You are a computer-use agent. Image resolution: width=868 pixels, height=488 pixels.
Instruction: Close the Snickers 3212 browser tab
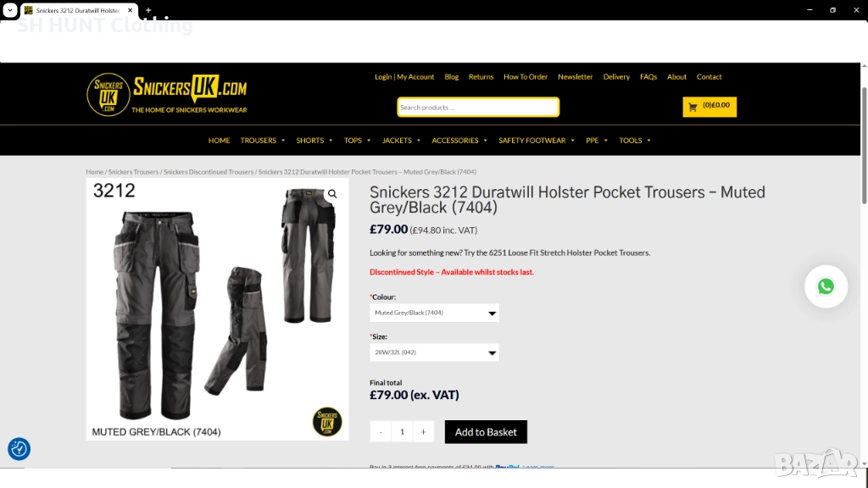click(x=130, y=10)
